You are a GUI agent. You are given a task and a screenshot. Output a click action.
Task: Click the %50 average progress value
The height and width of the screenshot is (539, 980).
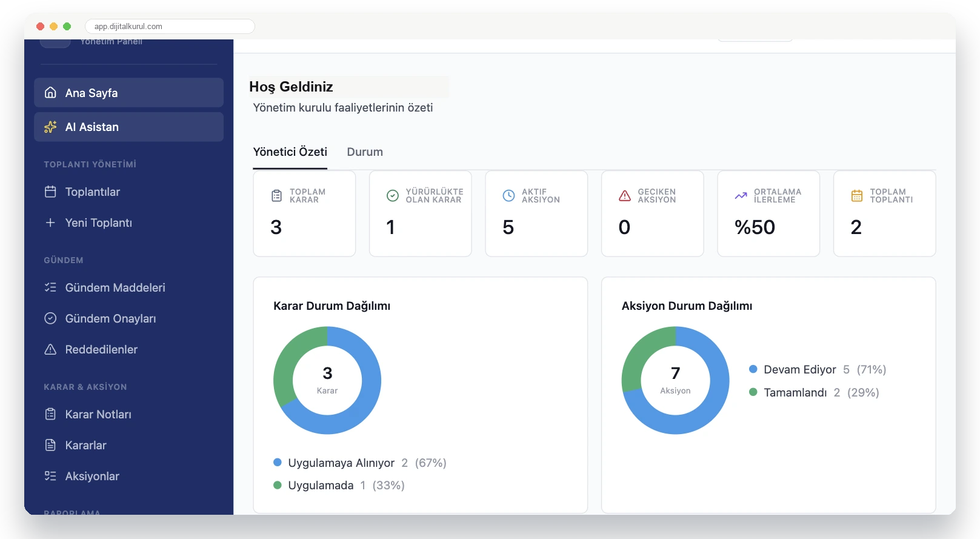(755, 227)
